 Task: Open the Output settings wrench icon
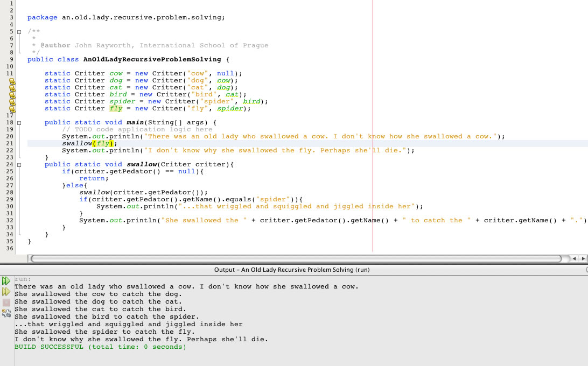(6, 312)
